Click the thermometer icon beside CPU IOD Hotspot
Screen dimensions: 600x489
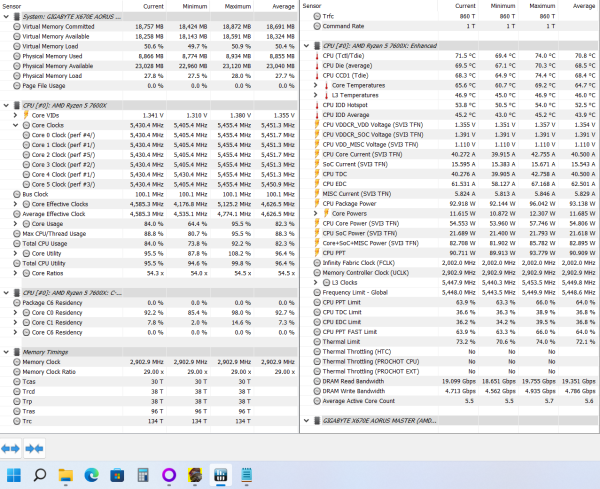tap(317, 105)
